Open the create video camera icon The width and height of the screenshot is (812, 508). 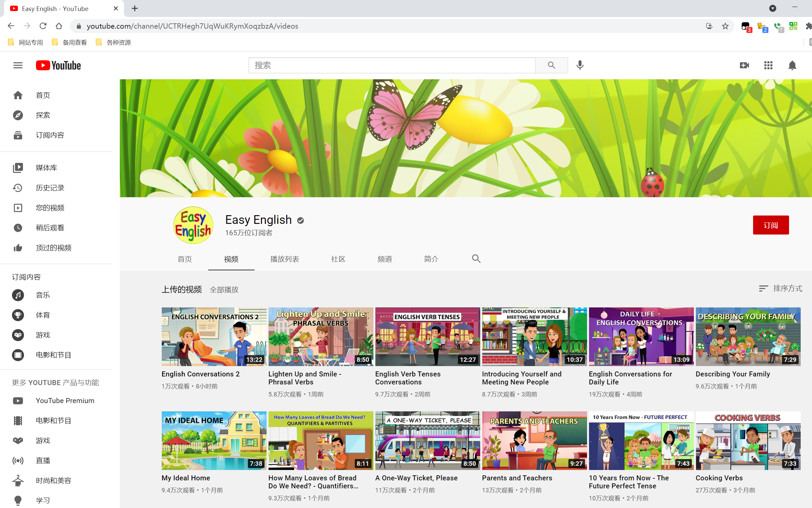tap(744, 65)
